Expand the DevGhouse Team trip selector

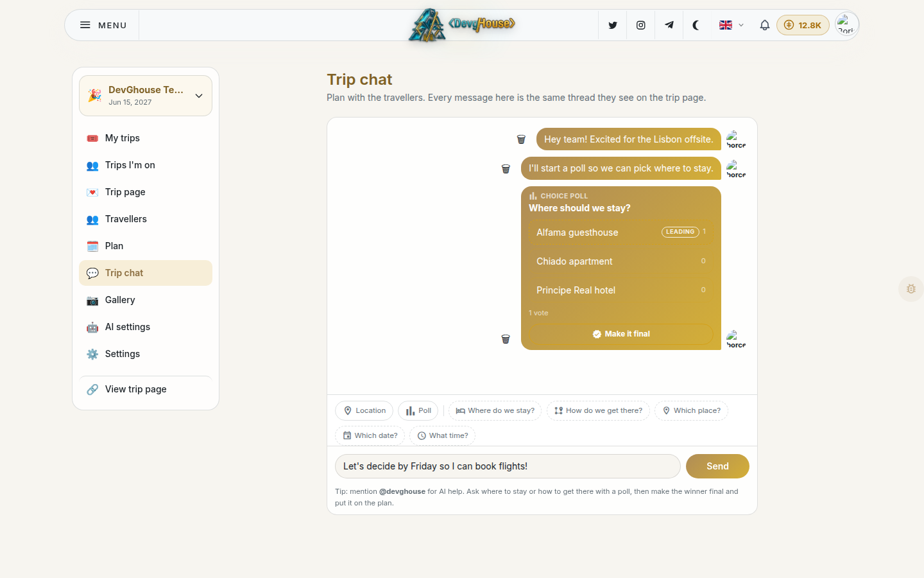tap(146, 96)
